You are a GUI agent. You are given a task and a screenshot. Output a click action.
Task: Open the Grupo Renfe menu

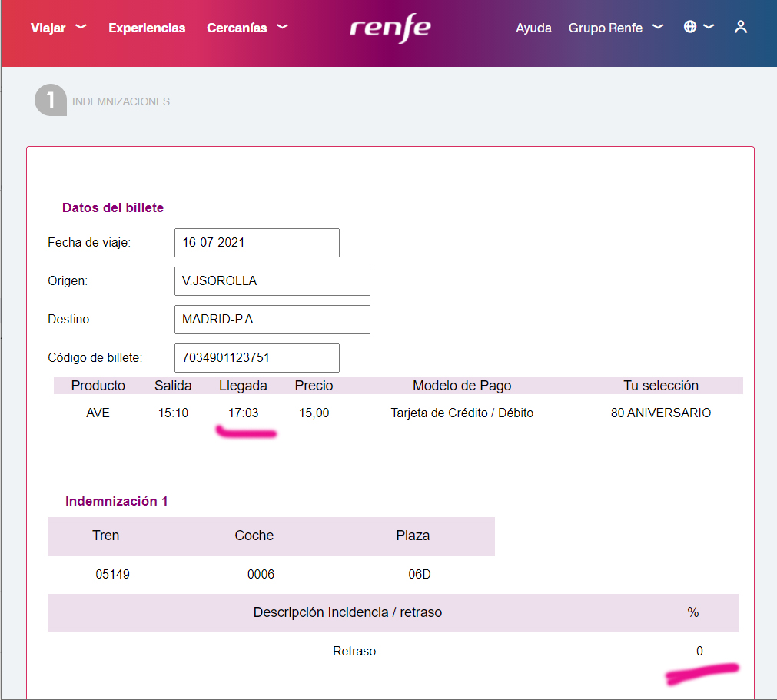(606, 28)
